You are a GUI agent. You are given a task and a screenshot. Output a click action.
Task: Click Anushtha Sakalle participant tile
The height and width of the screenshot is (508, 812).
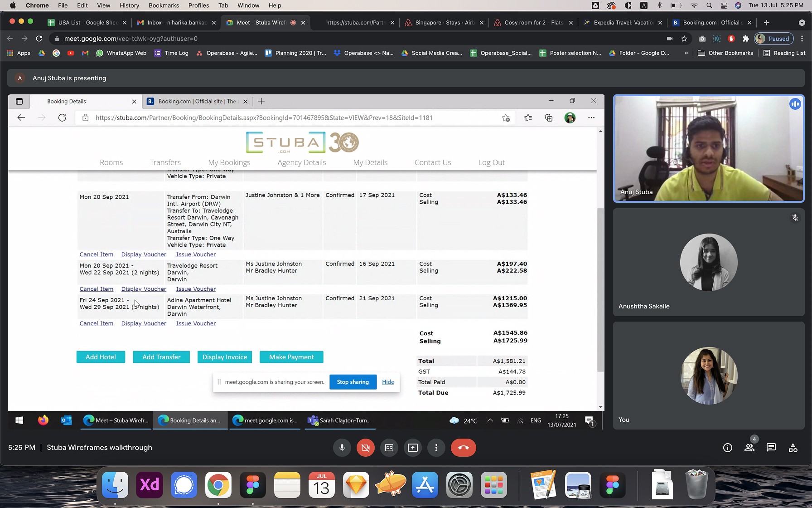[x=709, y=262]
